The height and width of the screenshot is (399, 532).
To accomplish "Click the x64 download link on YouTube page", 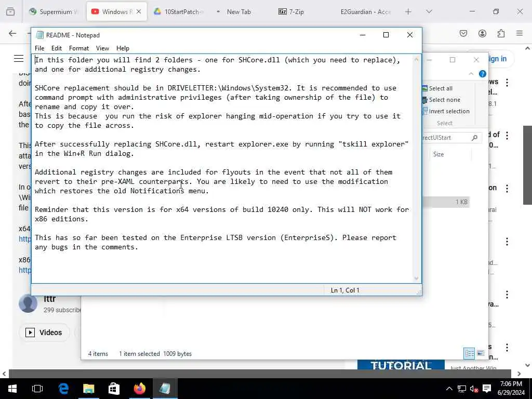I will [x=25, y=239].
